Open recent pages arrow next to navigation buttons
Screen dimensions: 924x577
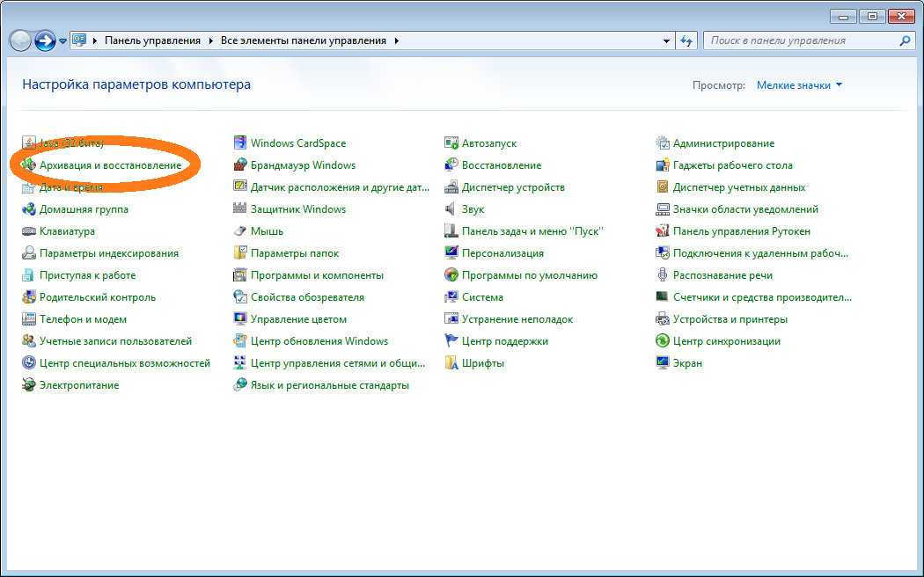click(x=63, y=40)
